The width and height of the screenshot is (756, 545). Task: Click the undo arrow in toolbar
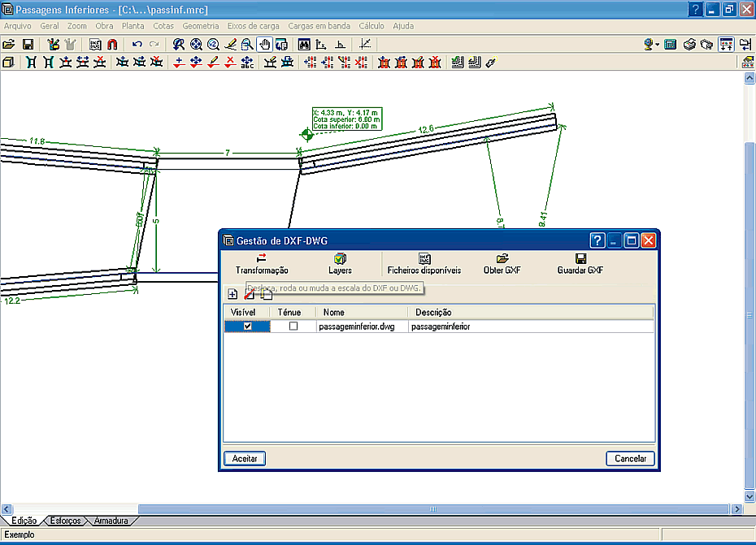coord(137,45)
